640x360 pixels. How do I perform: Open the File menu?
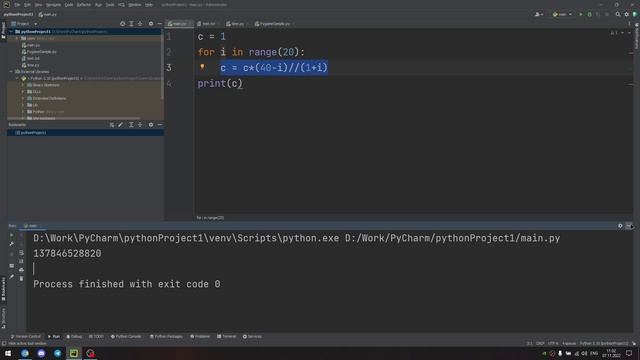point(17,5)
